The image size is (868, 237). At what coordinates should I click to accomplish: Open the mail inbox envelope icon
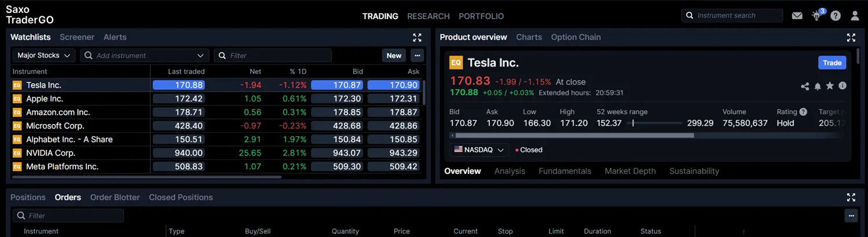[797, 16]
